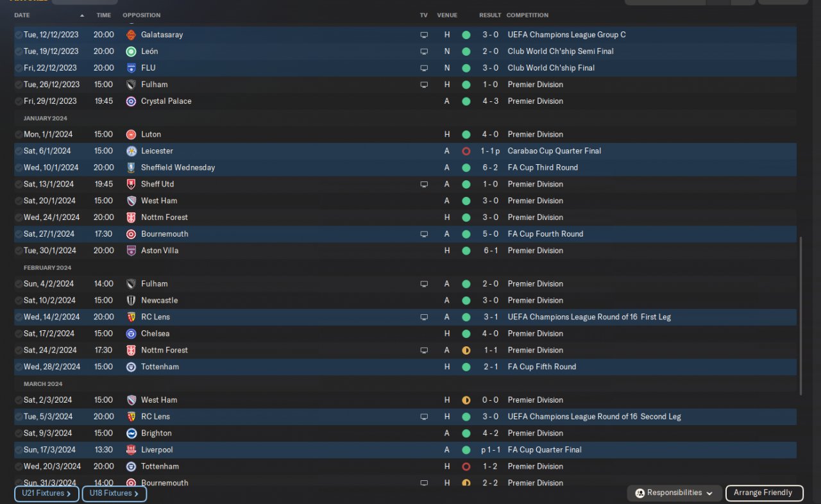
Task: Click the Date column sort arrow
Action: tap(82, 15)
